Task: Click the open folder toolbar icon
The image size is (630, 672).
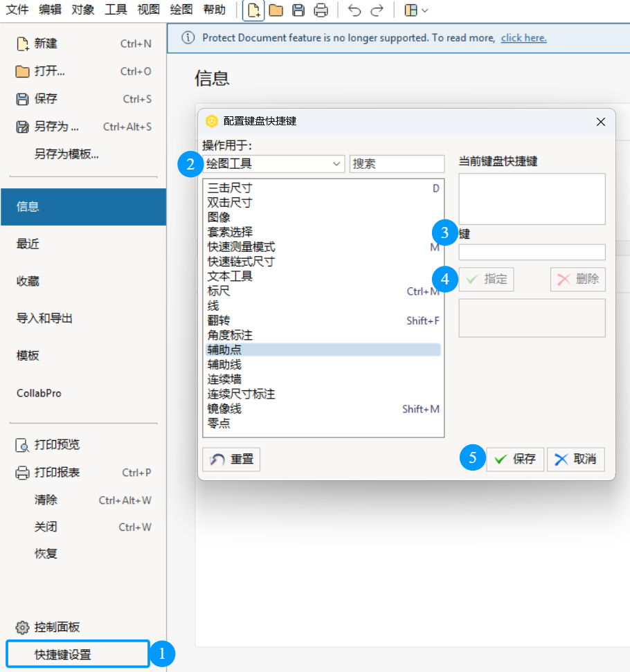Action: pyautogui.click(x=276, y=10)
